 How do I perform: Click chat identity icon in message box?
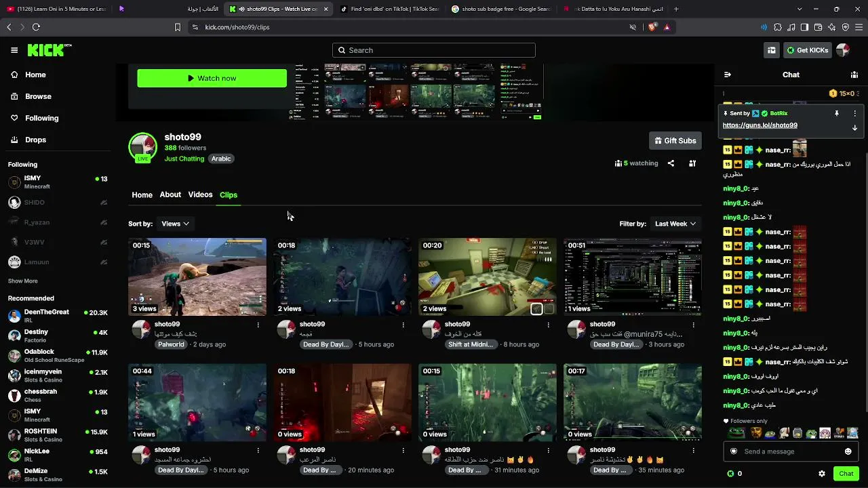pos(734,451)
